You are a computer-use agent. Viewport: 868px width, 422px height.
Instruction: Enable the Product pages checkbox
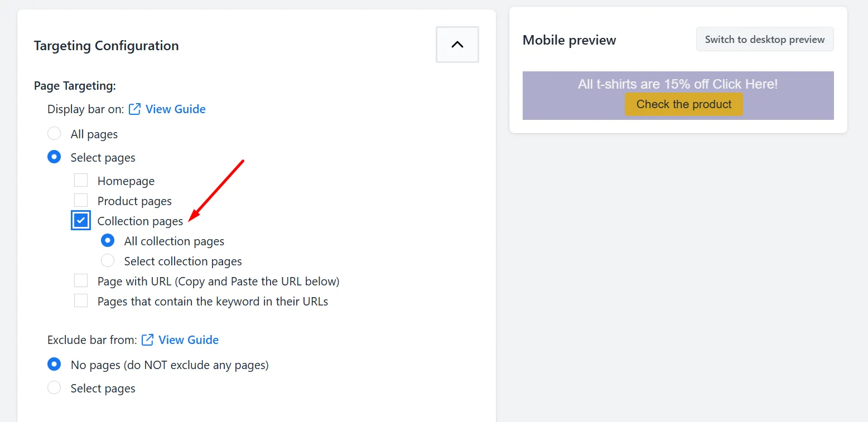[x=81, y=201]
